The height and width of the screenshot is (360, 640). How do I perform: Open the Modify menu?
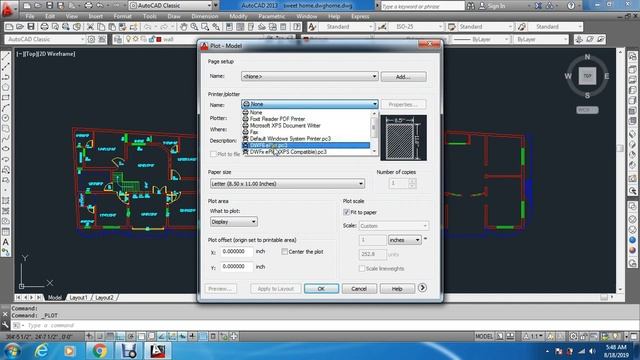click(238, 16)
